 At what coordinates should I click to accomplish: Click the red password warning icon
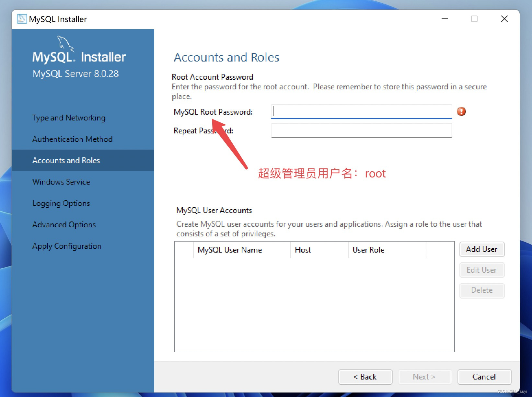click(461, 111)
